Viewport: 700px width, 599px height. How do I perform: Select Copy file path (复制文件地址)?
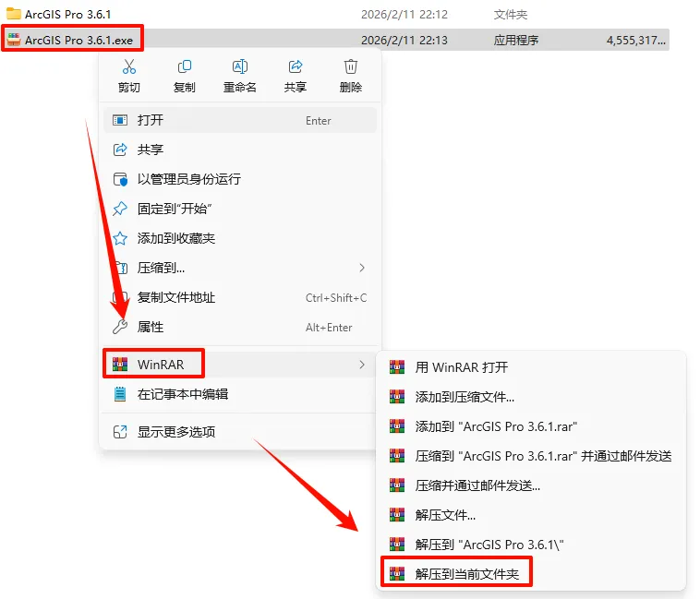click(x=240, y=297)
